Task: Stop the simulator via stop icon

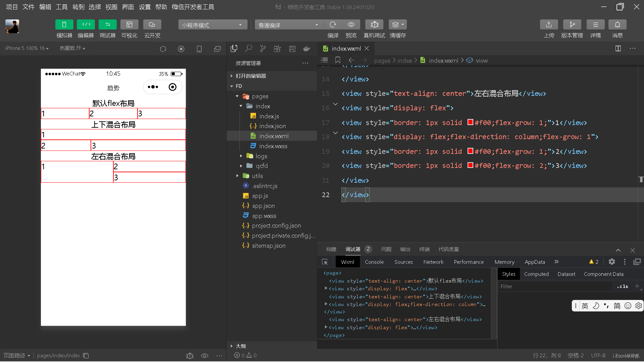Action: 181,49
